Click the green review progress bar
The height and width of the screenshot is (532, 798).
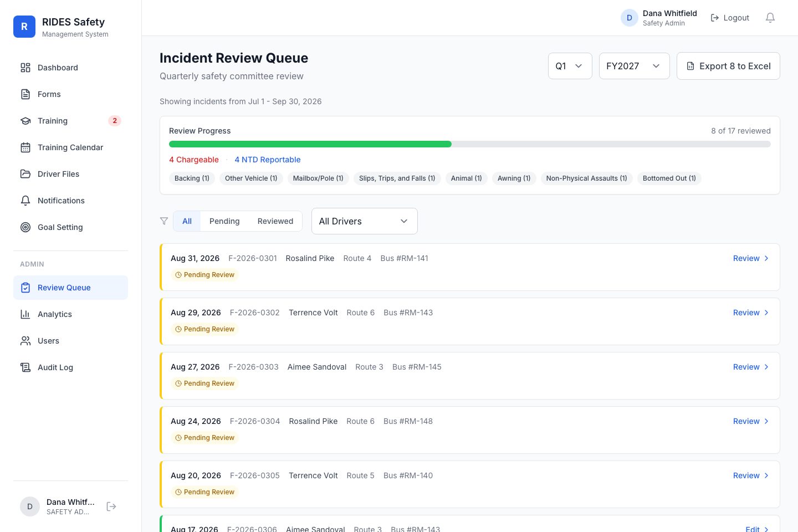(x=310, y=144)
